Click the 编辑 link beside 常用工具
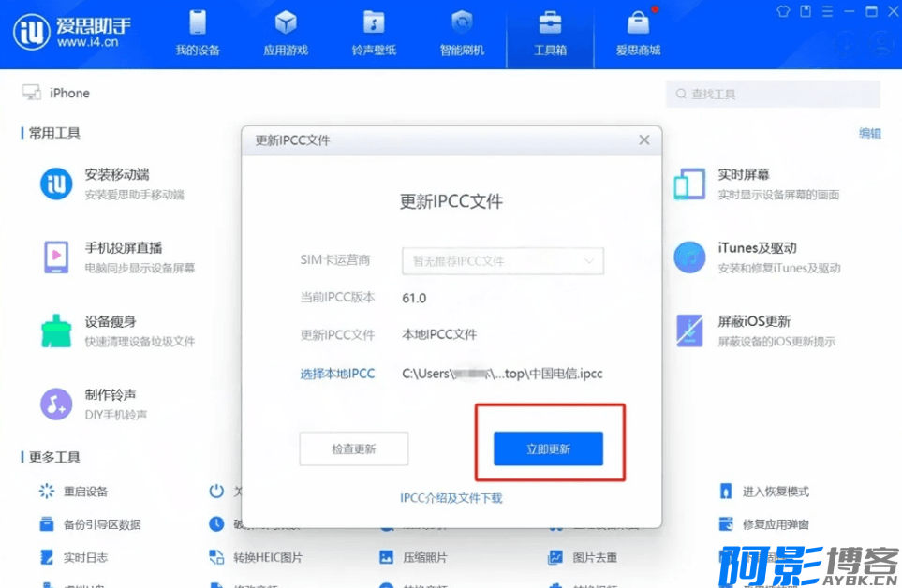Screen dimensions: 902x588 870,133
